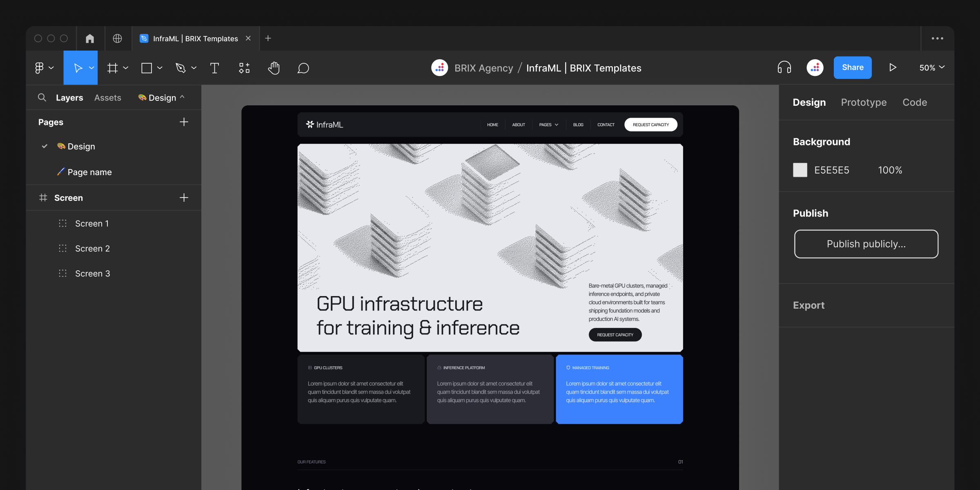This screenshot has height=490, width=980.
Task: Click dark REQUEST CAPACITY button in hero
Action: (x=615, y=335)
